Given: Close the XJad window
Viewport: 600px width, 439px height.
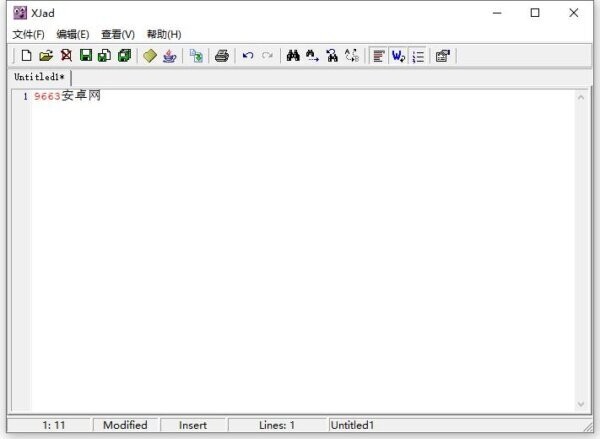Looking at the screenshot, I should (x=574, y=13).
